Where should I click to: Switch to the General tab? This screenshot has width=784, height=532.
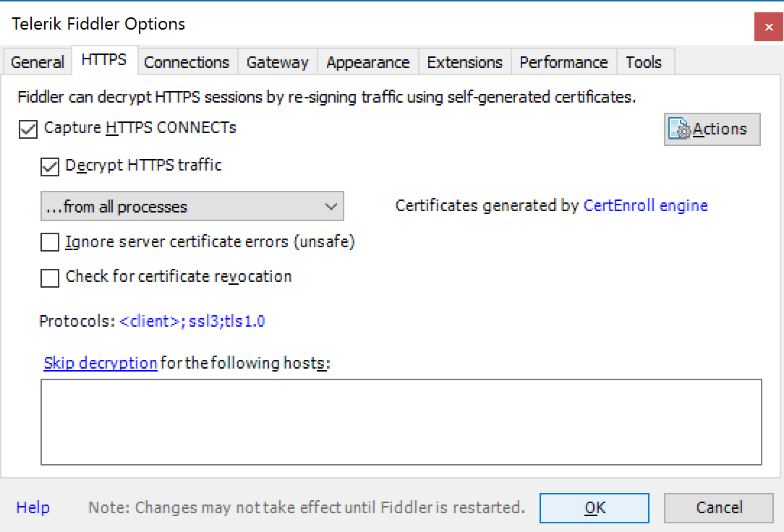37,62
